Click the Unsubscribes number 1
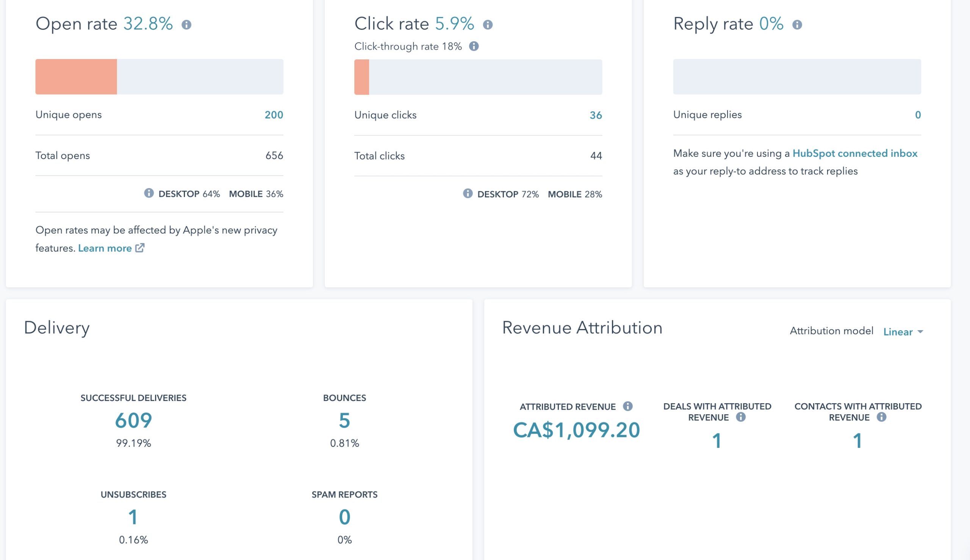 tap(133, 516)
